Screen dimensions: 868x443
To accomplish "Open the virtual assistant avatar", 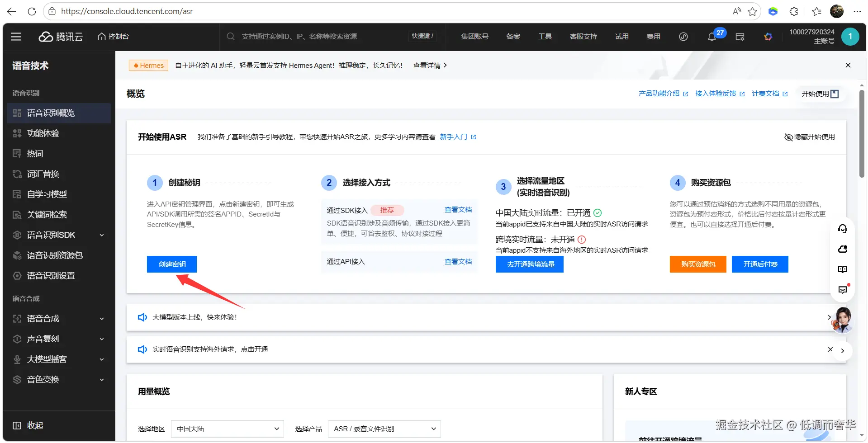I will click(x=843, y=320).
